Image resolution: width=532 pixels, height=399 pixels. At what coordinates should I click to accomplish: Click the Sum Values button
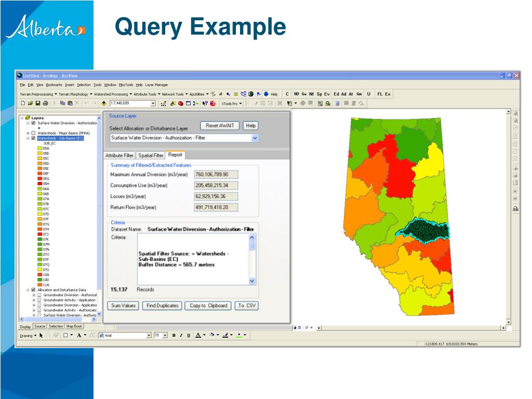[x=123, y=305]
